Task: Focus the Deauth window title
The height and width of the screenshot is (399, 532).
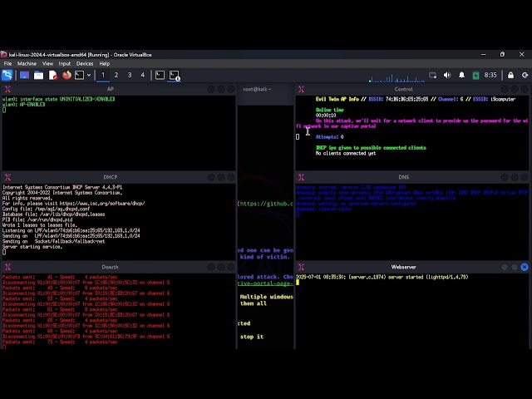Action: (x=110, y=267)
